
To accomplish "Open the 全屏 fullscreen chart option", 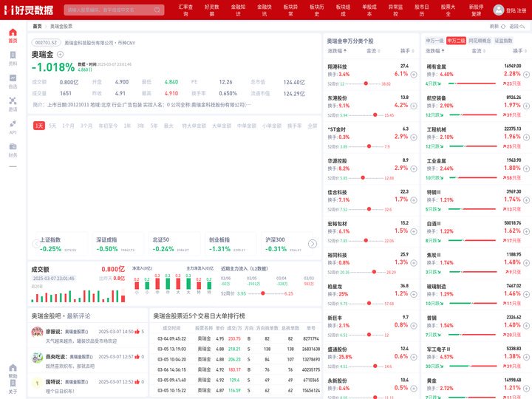I will [x=312, y=126].
